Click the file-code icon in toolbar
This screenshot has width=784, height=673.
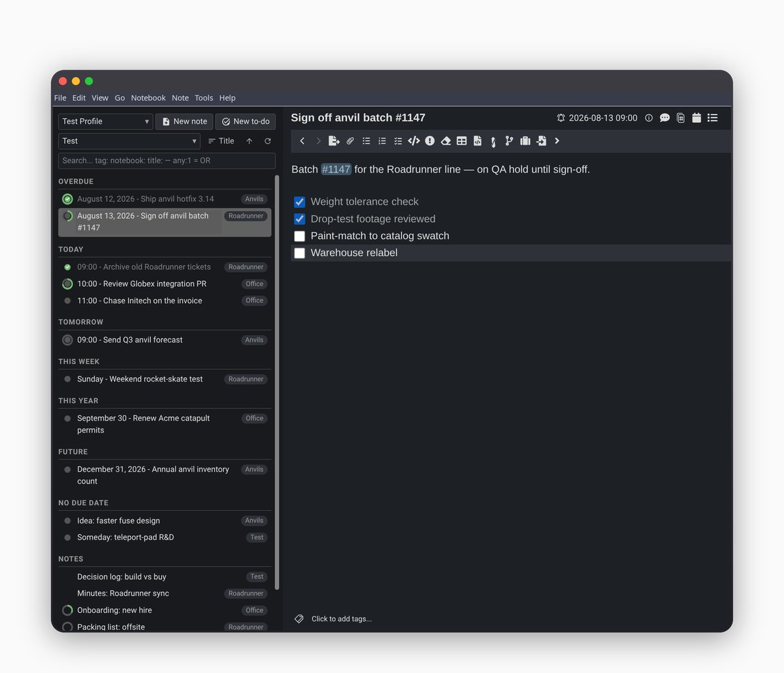tap(478, 141)
